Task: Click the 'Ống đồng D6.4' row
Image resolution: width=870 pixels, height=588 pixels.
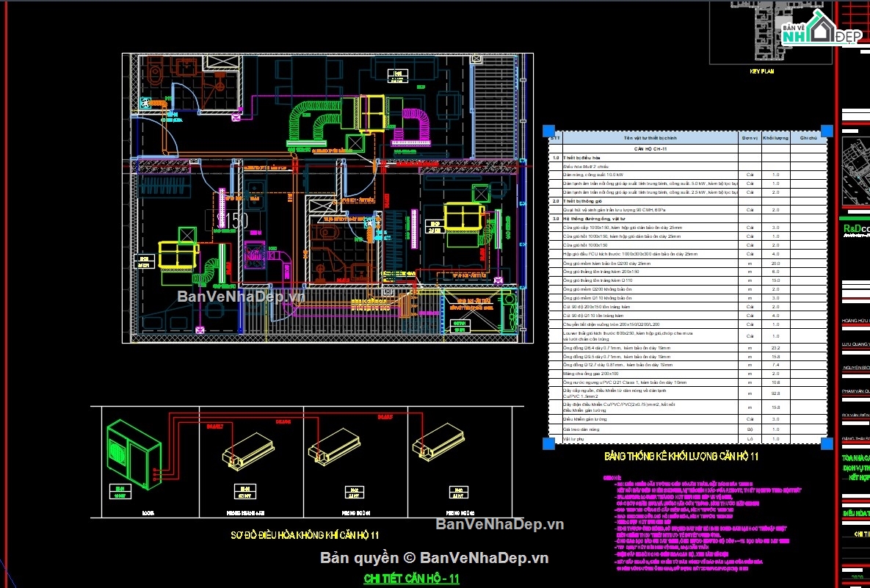Action: click(688, 348)
